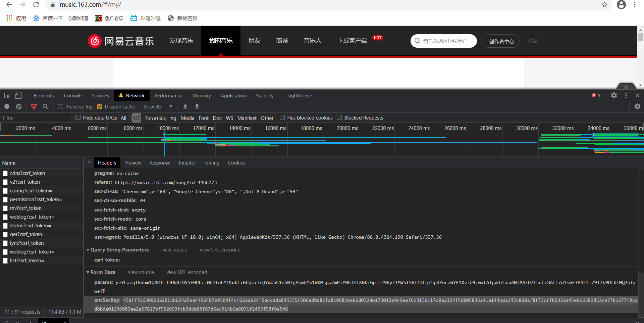
Task: Click the browser back arrow
Action: 9,5
